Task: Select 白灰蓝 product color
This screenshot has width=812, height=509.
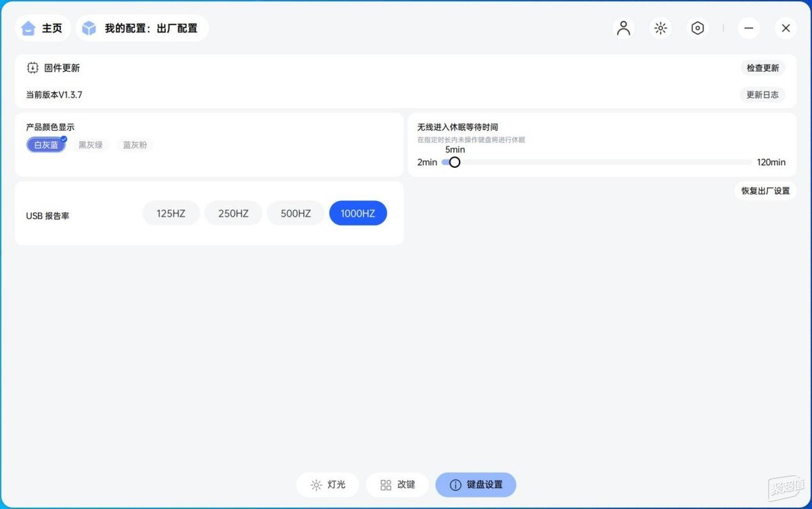Action: pos(46,145)
